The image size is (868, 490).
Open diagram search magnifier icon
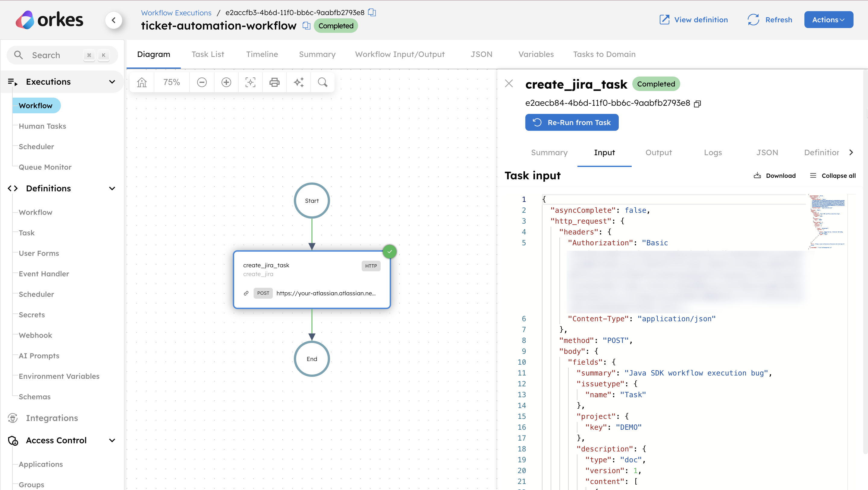point(323,82)
